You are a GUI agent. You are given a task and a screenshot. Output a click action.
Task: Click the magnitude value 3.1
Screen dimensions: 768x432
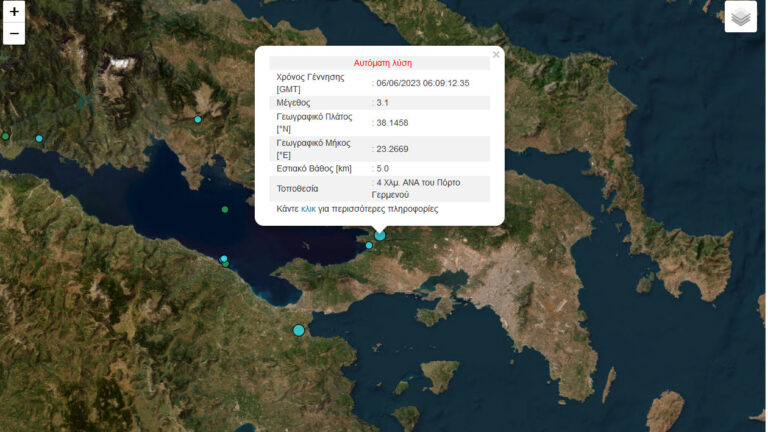click(x=383, y=103)
